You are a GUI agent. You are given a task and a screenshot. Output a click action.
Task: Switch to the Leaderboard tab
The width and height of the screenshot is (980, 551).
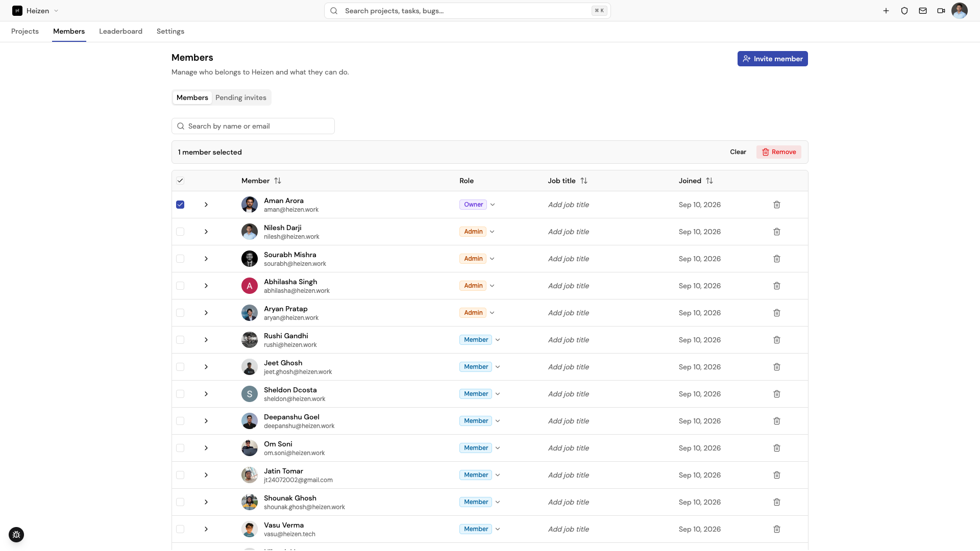(120, 31)
